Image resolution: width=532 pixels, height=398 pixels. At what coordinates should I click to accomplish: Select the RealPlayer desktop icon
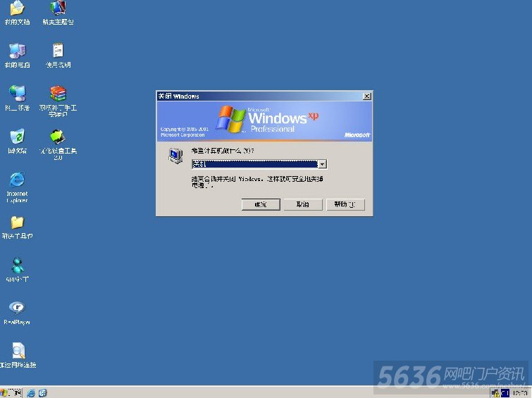[x=17, y=313]
